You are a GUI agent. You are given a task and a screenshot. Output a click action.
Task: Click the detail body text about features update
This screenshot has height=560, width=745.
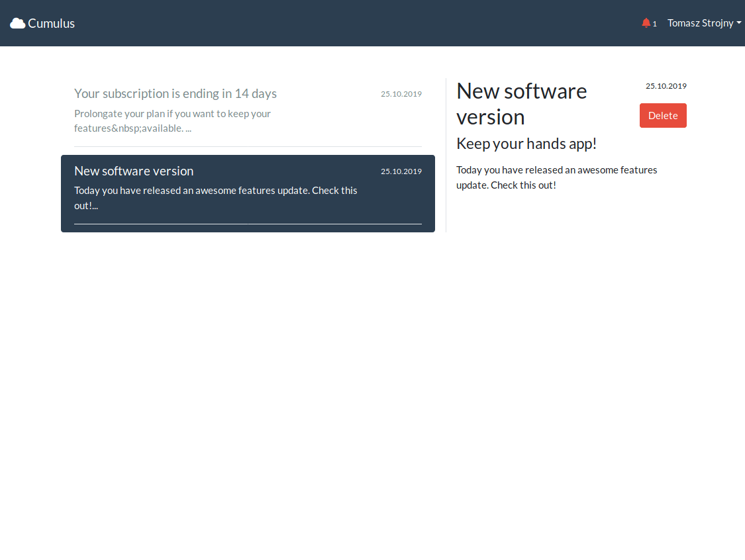coord(556,177)
